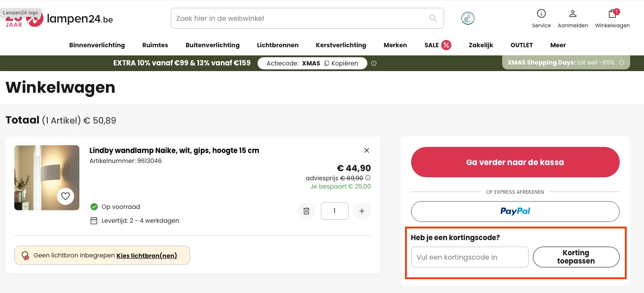Open the Meer menu
This screenshot has height=293, width=644.
point(558,45)
